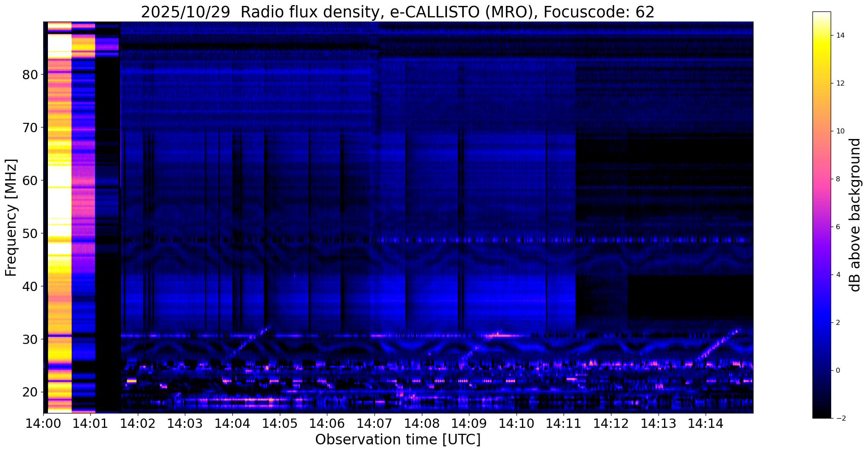Click the 30 MHz frequency tick label
Viewport: 868px width, 452px height.
click(x=30, y=339)
